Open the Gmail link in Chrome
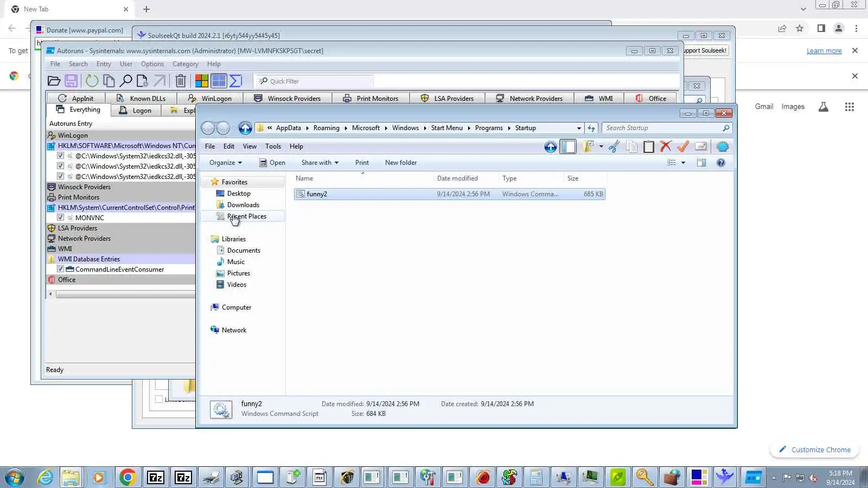This screenshot has height=488, width=868. (x=764, y=107)
